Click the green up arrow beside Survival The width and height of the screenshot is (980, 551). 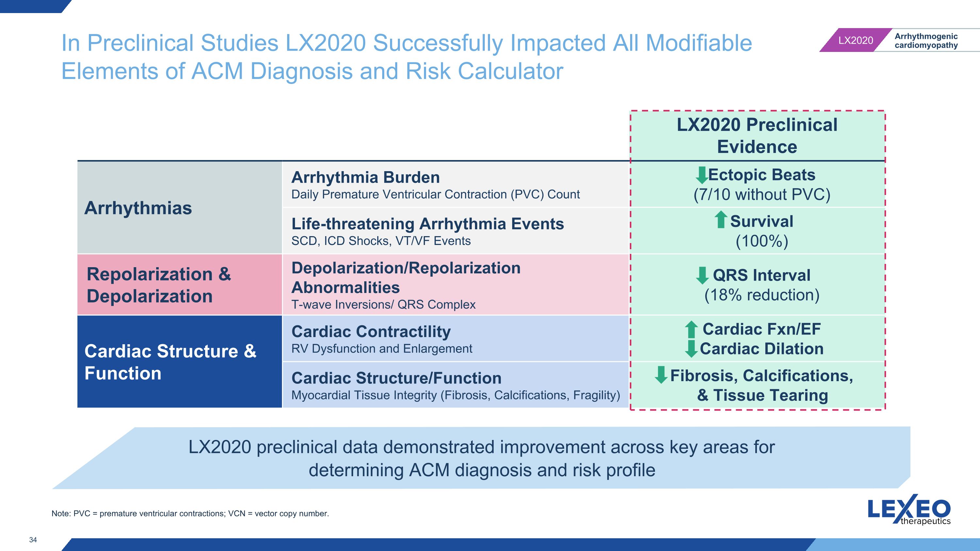pos(721,219)
